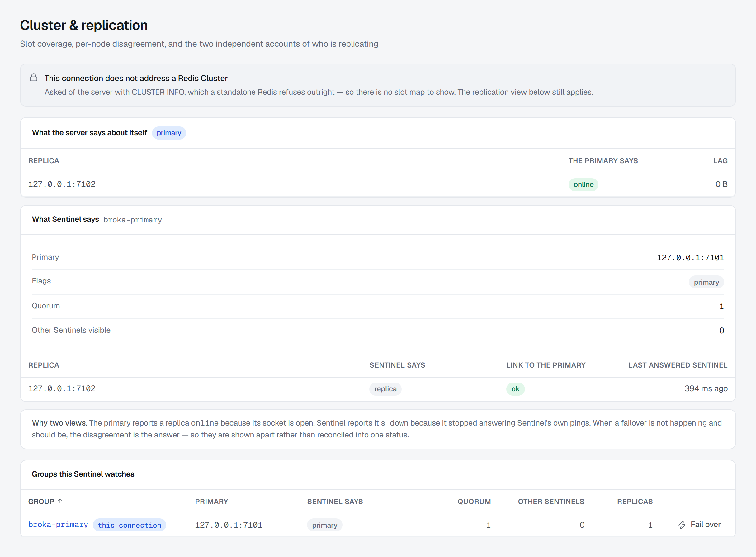Click 'This connection does not address a Redis Cluster'
The width and height of the screenshot is (756, 557).
(136, 78)
